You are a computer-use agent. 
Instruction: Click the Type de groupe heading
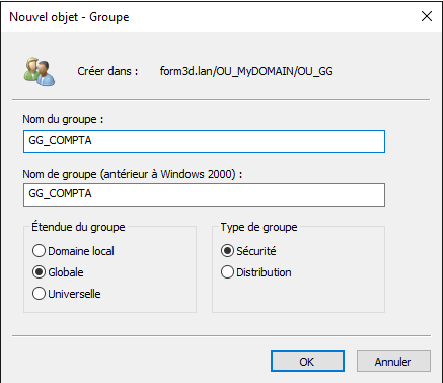[x=259, y=227]
